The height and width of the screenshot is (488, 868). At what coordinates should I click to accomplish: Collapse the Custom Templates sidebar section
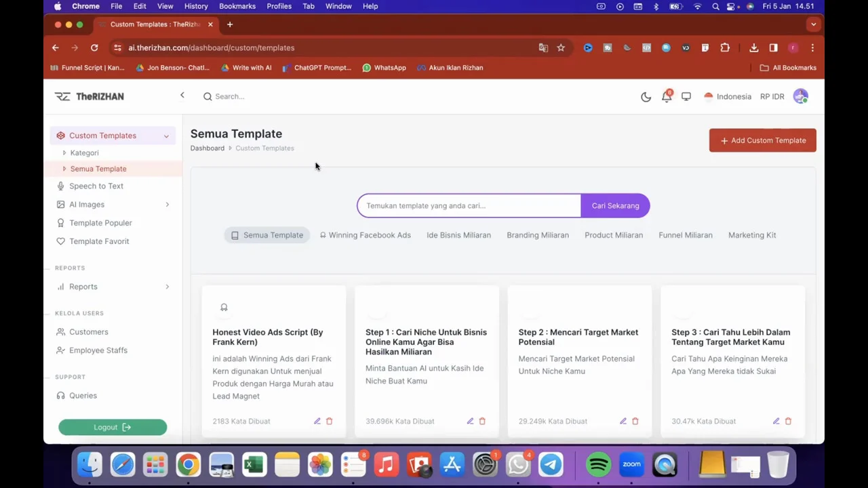point(166,136)
